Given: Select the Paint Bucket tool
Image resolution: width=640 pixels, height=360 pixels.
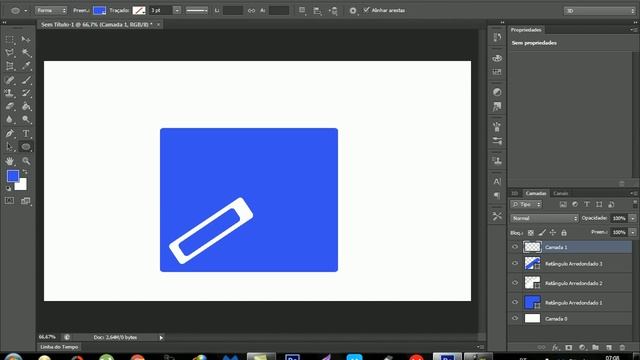Looking at the screenshot, I should (26, 107).
